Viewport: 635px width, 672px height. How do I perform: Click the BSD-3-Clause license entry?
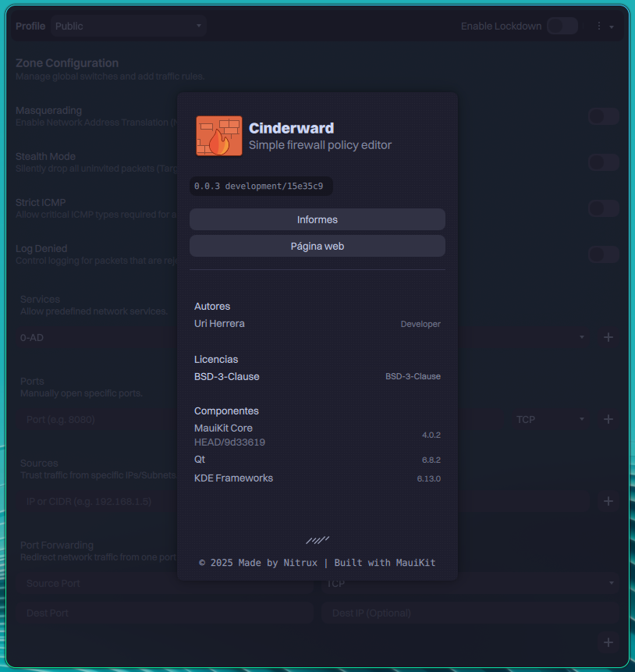click(227, 376)
